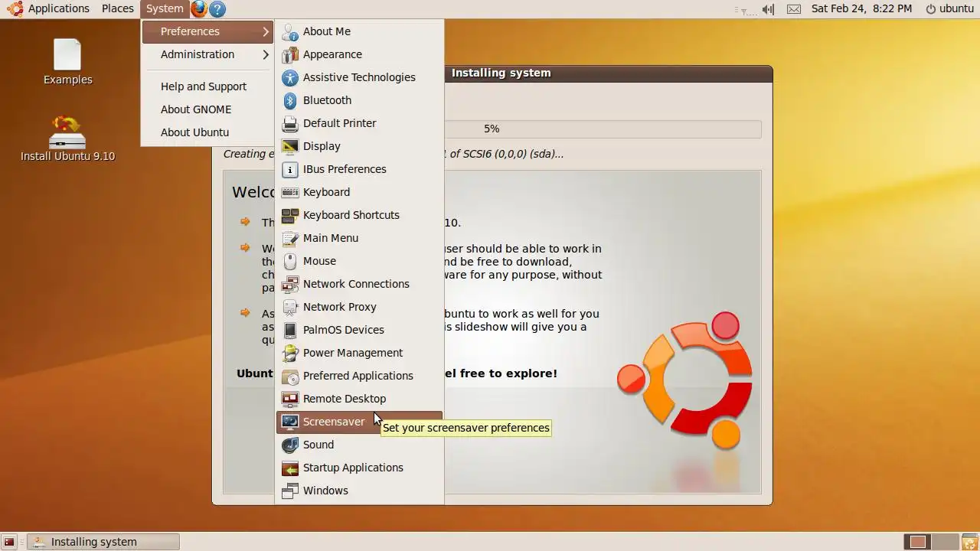The width and height of the screenshot is (980, 551).
Task: Click the Preferred Applications icon
Action: pos(289,376)
